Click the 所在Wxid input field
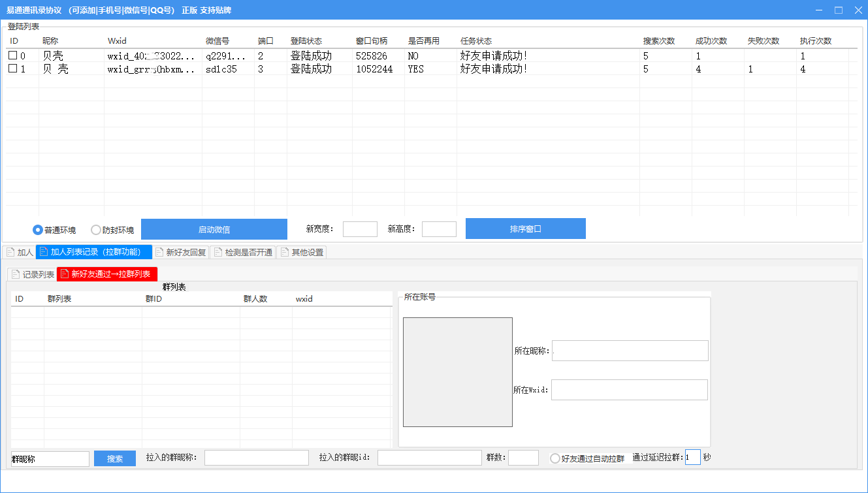868x493 pixels. click(x=630, y=390)
